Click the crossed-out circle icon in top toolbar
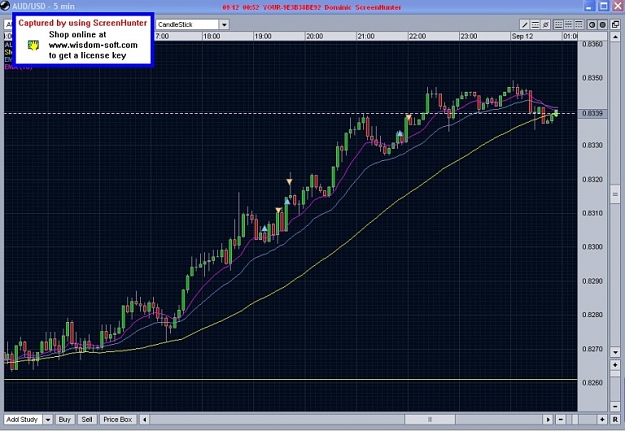The image size is (625, 431). coord(546,25)
